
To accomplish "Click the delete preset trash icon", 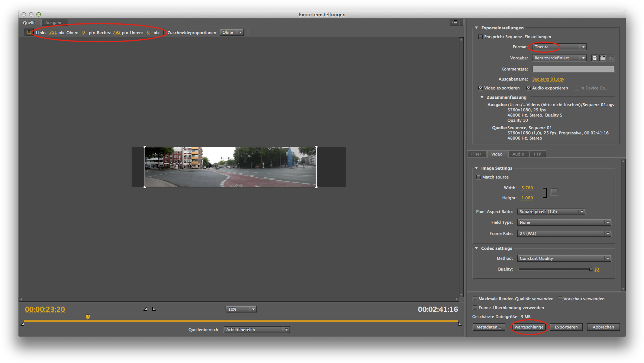I will (611, 58).
